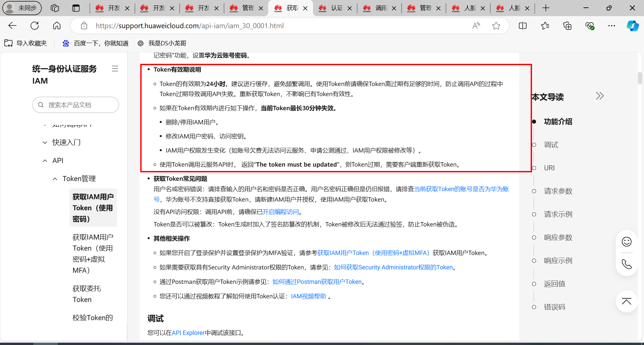Click the smiley feedback icon
Viewport: 644px width, 345px height.
(x=626, y=242)
